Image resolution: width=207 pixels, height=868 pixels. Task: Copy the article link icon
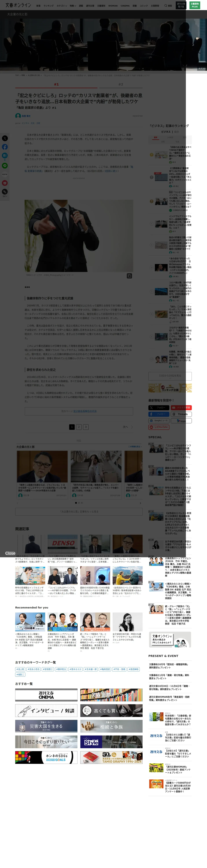pyautogui.click(x=5, y=192)
